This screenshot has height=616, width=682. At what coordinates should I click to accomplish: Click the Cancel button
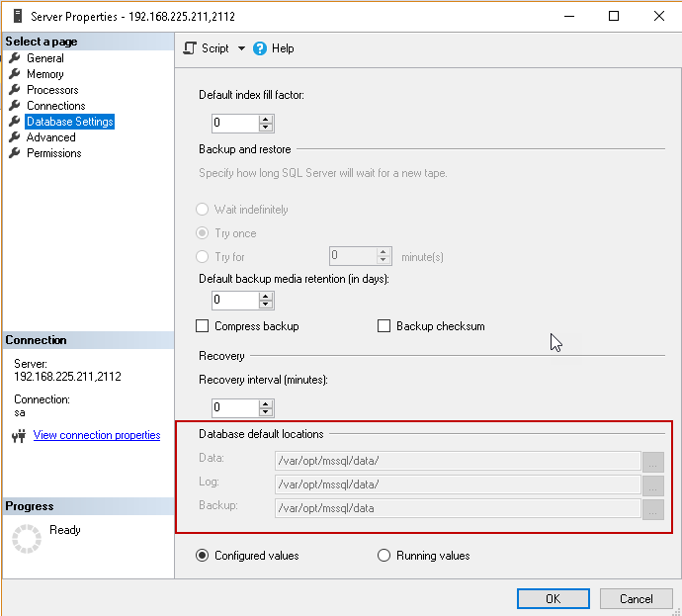coord(636,599)
